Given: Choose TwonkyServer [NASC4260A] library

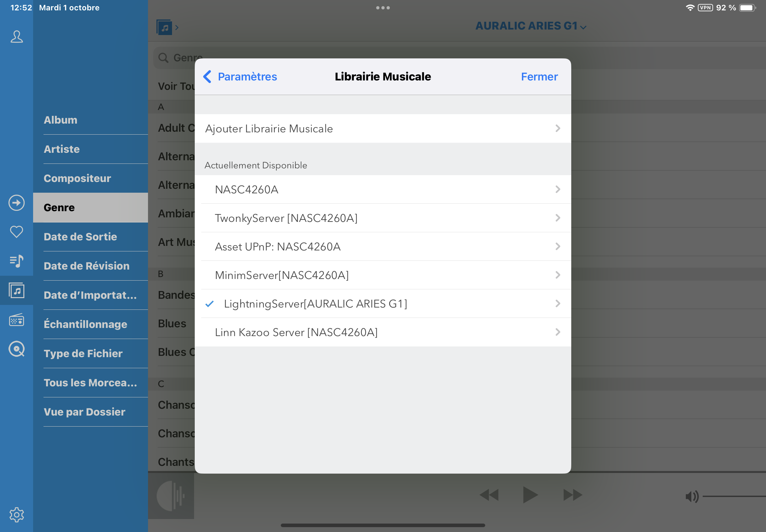Looking at the screenshot, I should click(x=286, y=218).
